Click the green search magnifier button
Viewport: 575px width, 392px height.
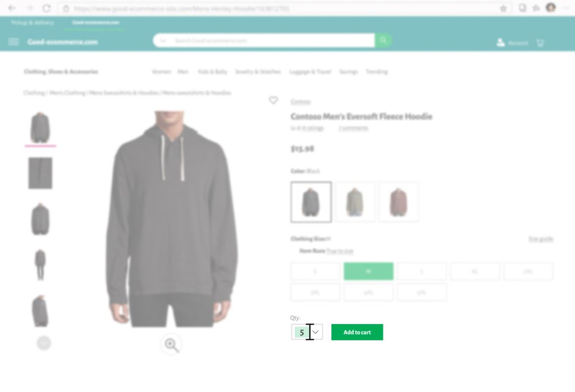[x=383, y=40]
